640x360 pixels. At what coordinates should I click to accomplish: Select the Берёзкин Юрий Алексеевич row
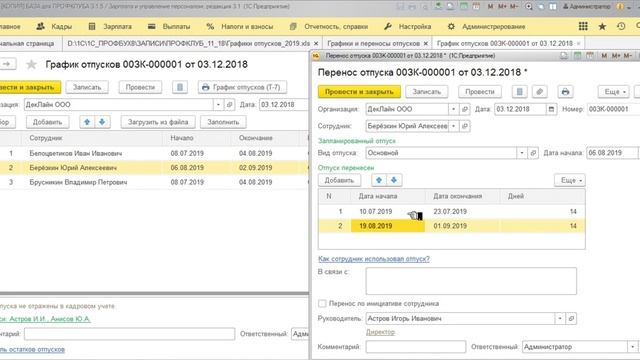click(154, 168)
